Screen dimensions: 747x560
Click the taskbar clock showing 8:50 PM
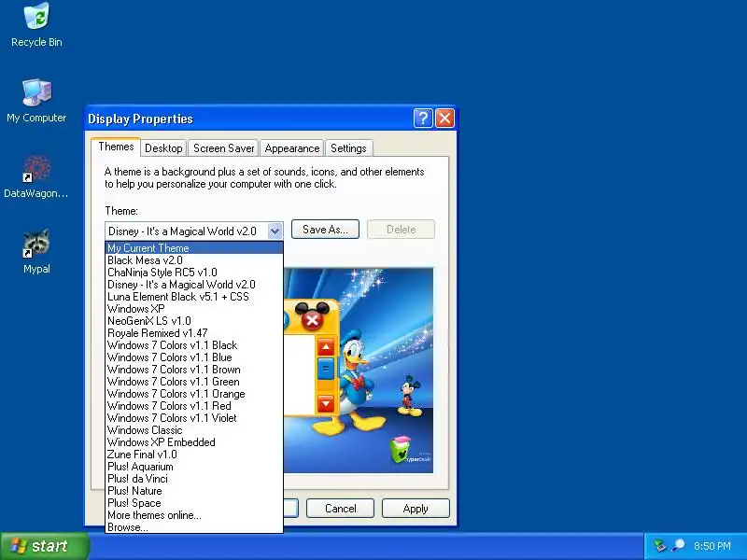(x=712, y=546)
